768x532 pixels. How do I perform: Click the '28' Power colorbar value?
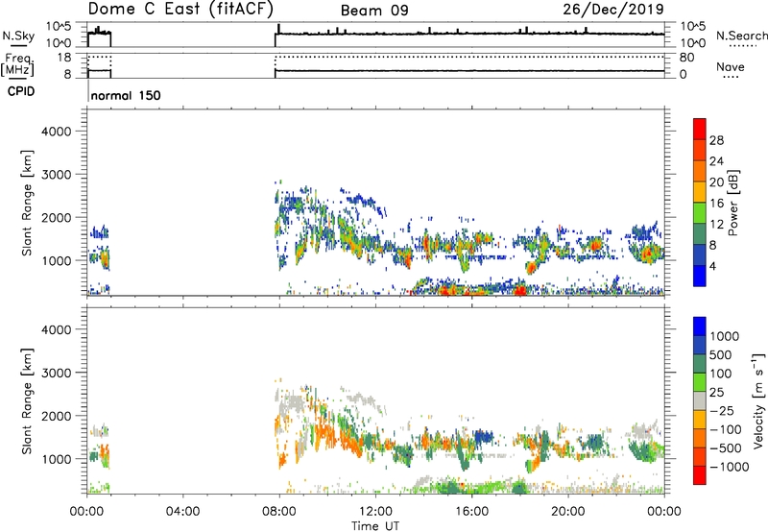pyautogui.click(x=716, y=140)
